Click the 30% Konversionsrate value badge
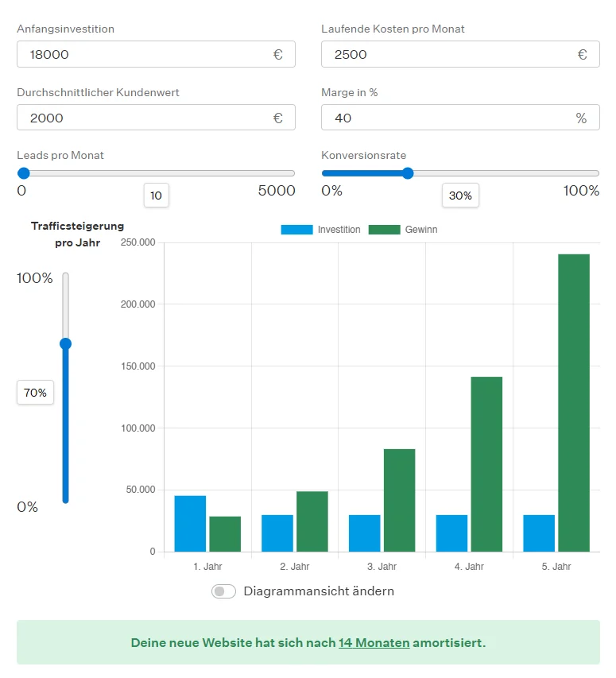 click(460, 195)
